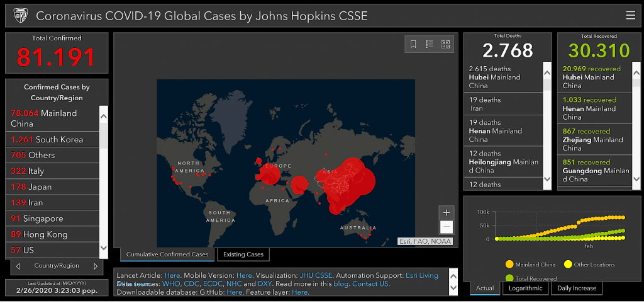Click Hubei 2.615 deaths entry

503,77
